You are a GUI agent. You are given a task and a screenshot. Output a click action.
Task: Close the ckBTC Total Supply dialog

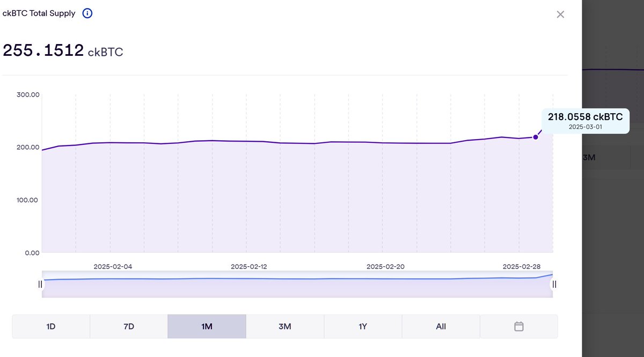(560, 14)
